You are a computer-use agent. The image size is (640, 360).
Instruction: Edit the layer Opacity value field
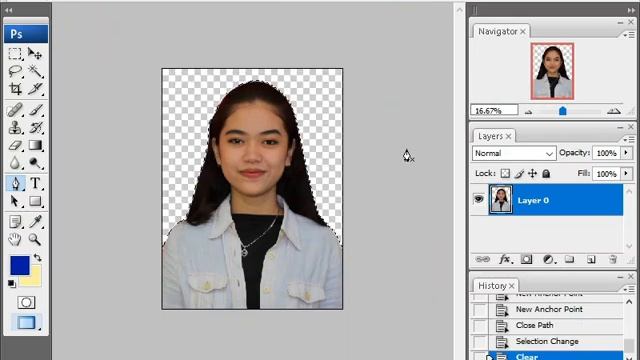click(607, 153)
